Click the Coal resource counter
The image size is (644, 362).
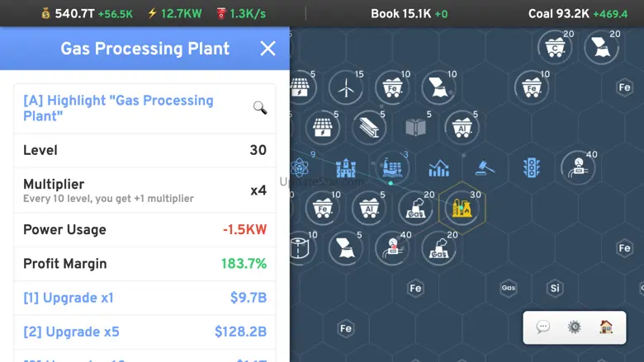577,13
